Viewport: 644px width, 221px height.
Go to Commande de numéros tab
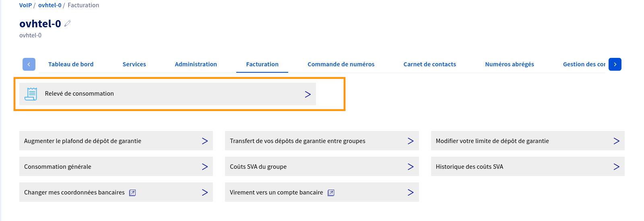(x=341, y=64)
